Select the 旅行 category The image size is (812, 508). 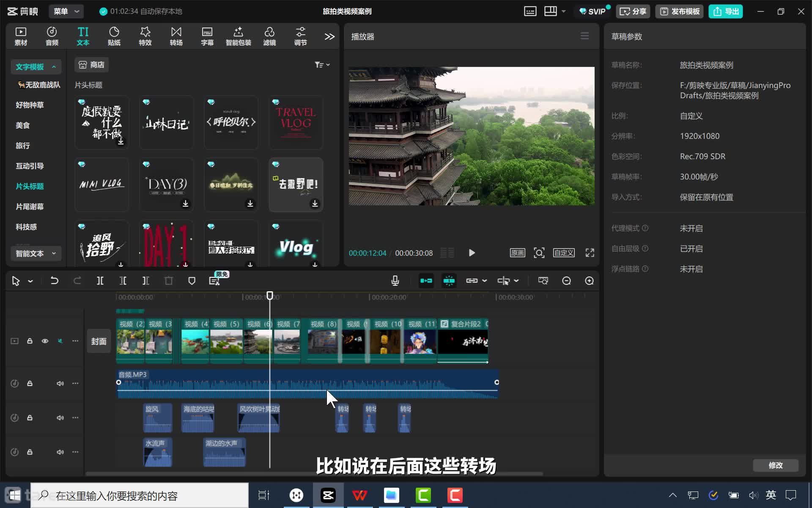pyautogui.click(x=23, y=146)
